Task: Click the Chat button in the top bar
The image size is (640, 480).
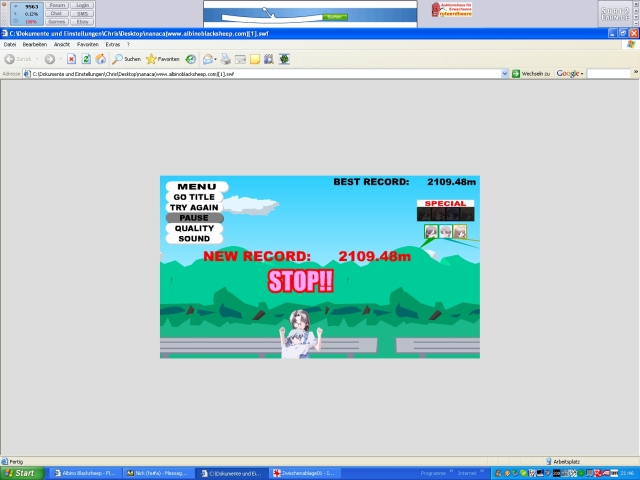Action: click(x=57, y=13)
